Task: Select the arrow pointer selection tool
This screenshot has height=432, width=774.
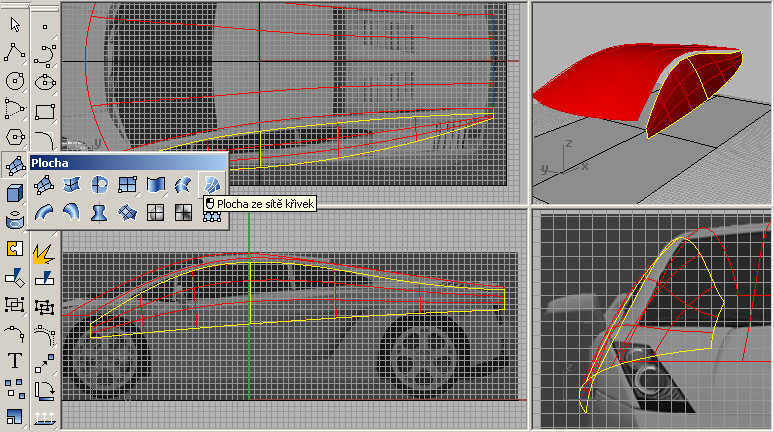Action: coord(15,25)
